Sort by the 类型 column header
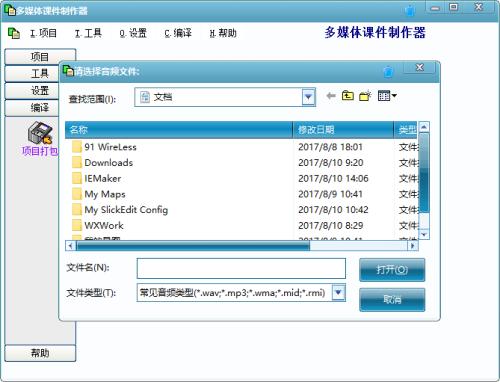 pyautogui.click(x=406, y=130)
